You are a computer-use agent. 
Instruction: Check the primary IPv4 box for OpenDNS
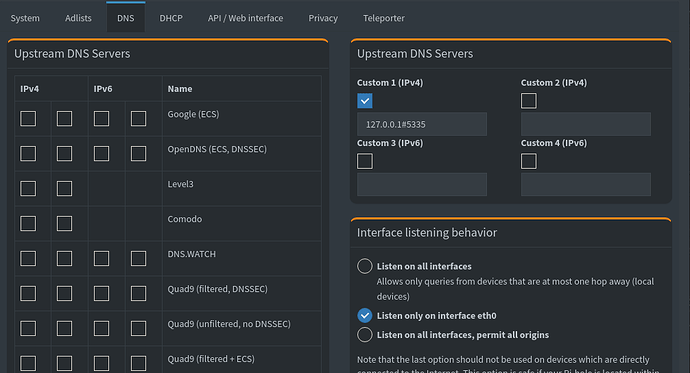point(28,154)
